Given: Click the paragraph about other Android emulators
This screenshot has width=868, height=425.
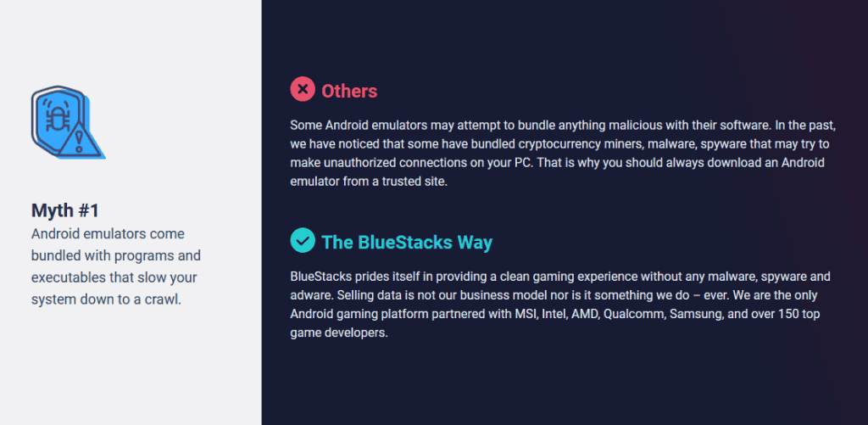Looking at the screenshot, I should pyautogui.click(x=563, y=154).
